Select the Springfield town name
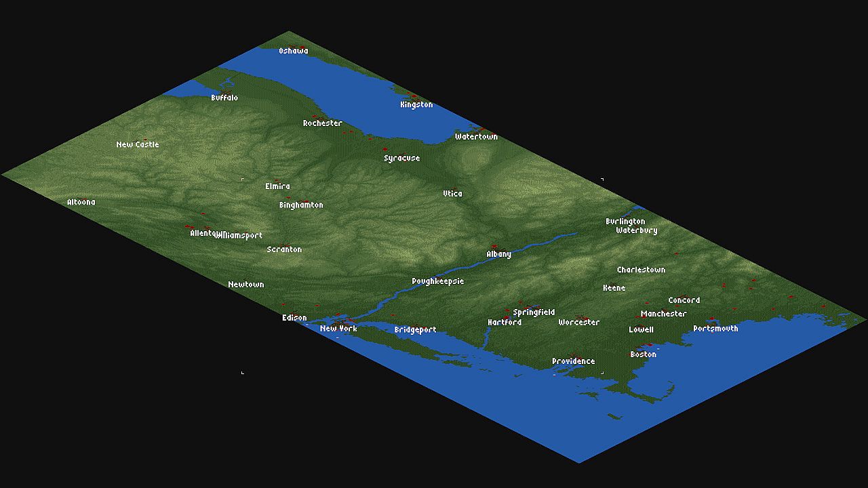 point(534,312)
